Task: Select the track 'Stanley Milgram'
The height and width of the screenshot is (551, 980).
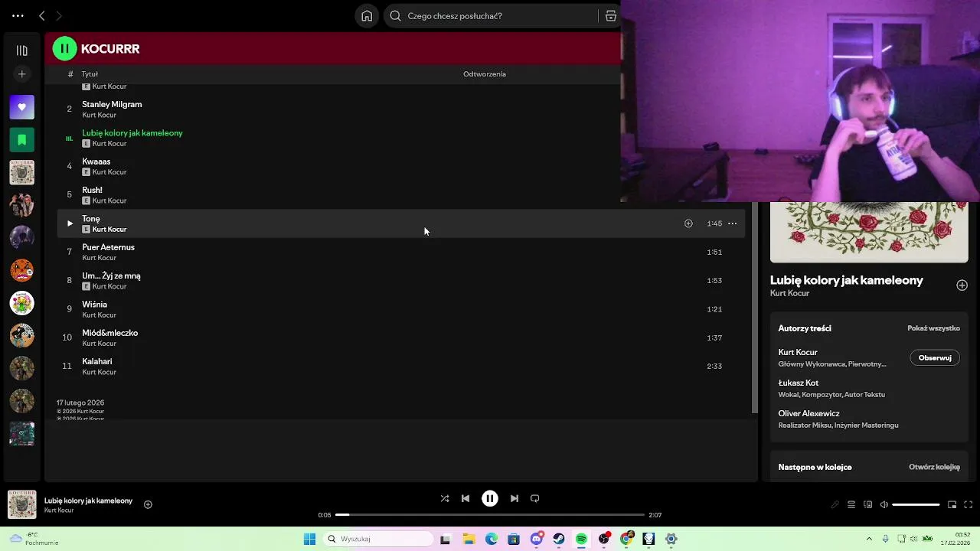Action: pos(112,104)
